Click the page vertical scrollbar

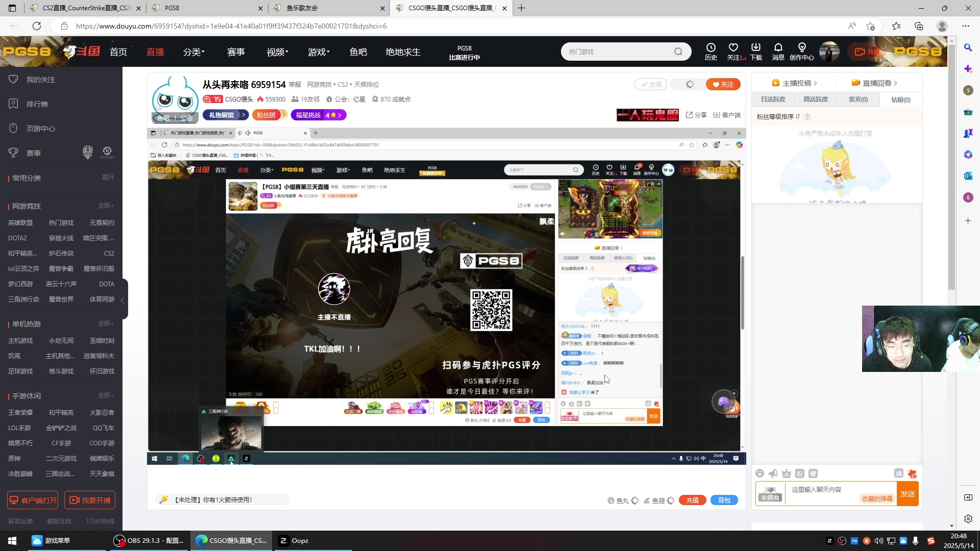[951, 168]
